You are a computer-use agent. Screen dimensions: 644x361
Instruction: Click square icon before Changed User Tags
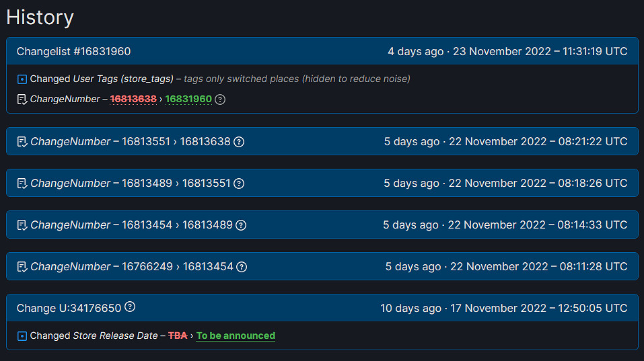pyautogui.click(x=22, y=79)
